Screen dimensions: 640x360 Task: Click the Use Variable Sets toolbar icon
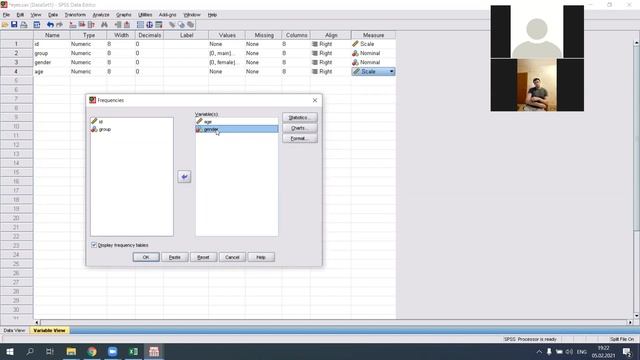pyautogui.click(x=181, y=25)
